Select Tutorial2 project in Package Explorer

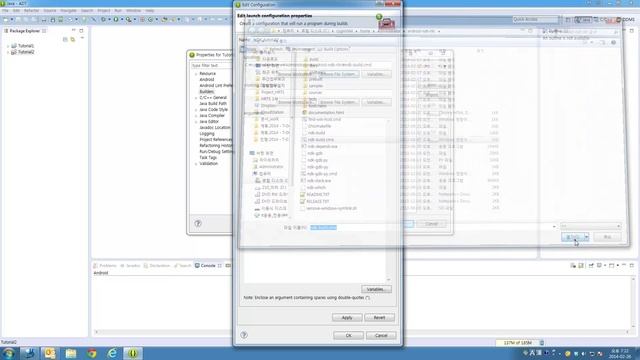pos(26,52)
